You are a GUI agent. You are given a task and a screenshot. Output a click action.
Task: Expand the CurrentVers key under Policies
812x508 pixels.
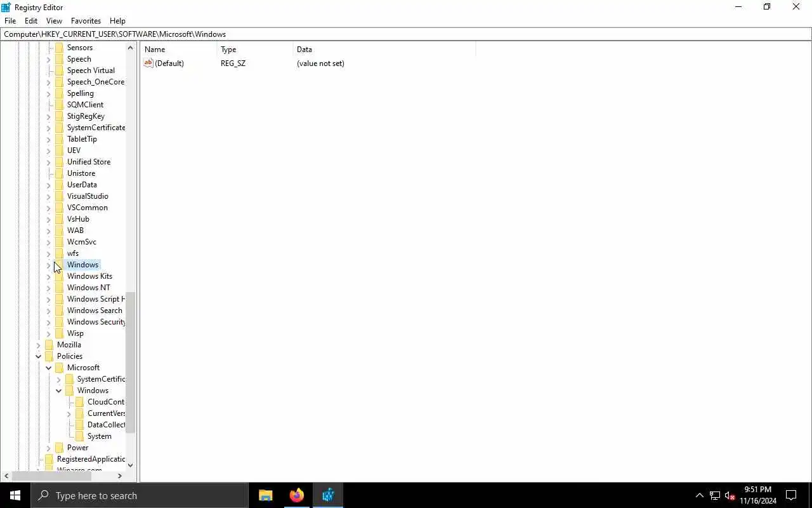(x=69, y=413)
